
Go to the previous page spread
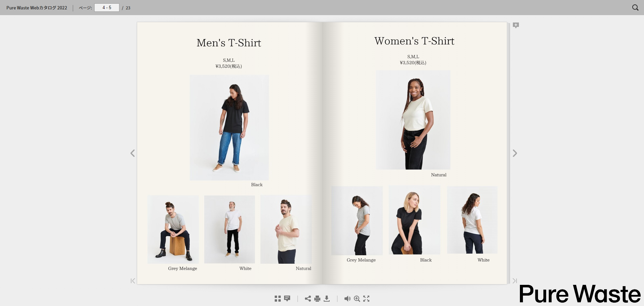132,153
